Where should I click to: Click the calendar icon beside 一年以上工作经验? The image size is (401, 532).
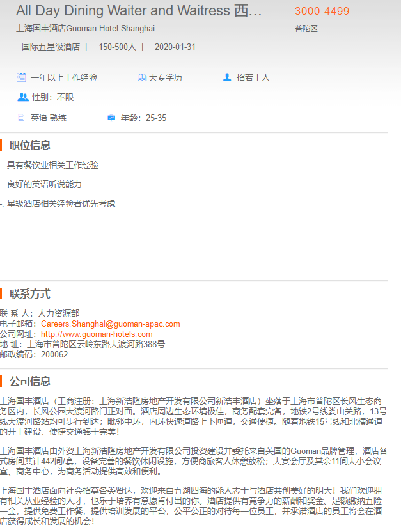(22, 77)
